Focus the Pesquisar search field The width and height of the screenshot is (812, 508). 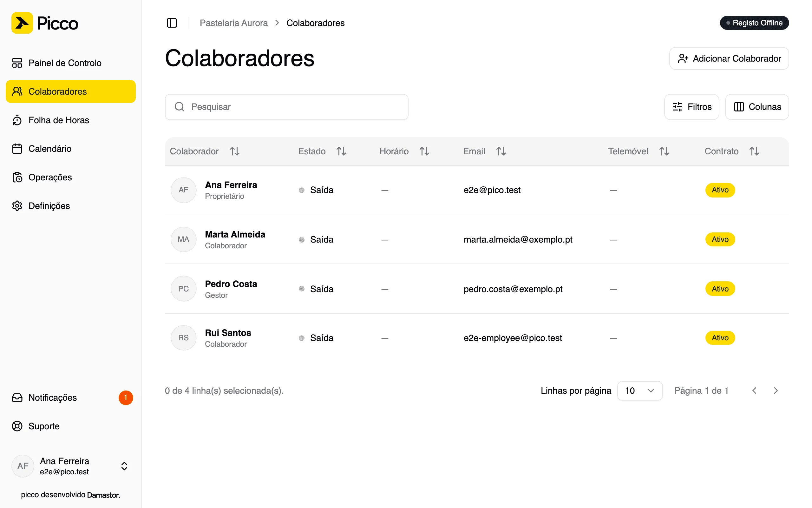286,107
